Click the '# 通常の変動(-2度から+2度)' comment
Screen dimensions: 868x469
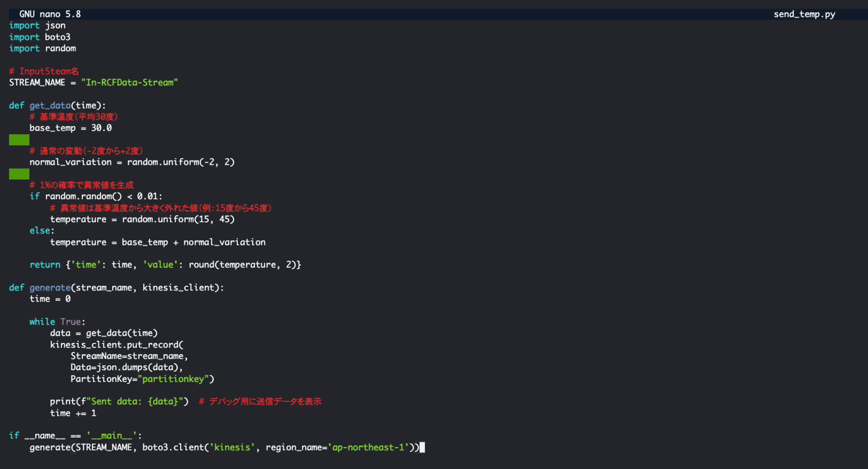click(x=86, y=151)
